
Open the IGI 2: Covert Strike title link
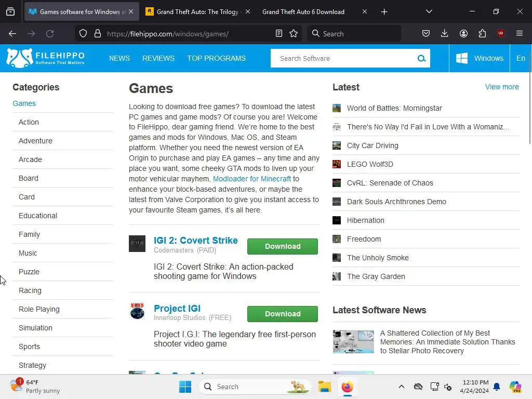tap(196, 240)
